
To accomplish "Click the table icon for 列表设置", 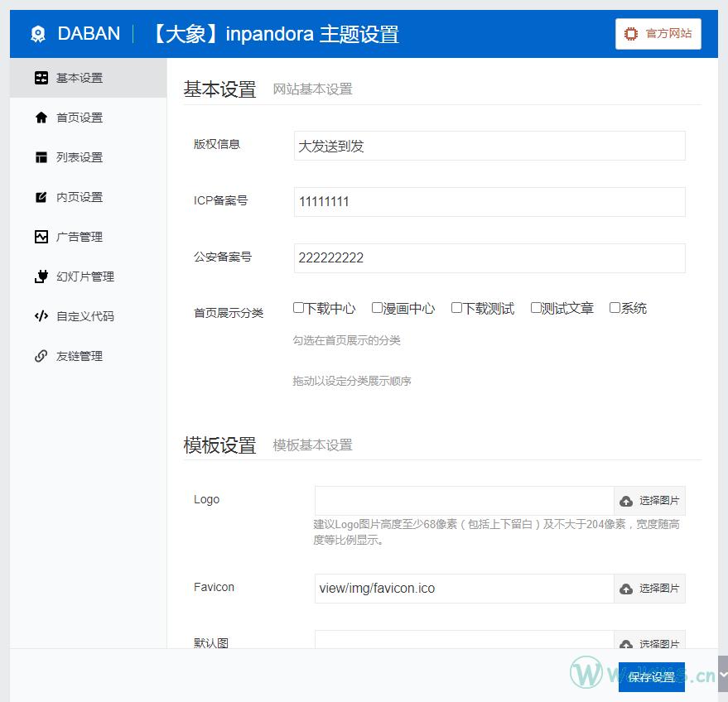I will tap(41, 157).
